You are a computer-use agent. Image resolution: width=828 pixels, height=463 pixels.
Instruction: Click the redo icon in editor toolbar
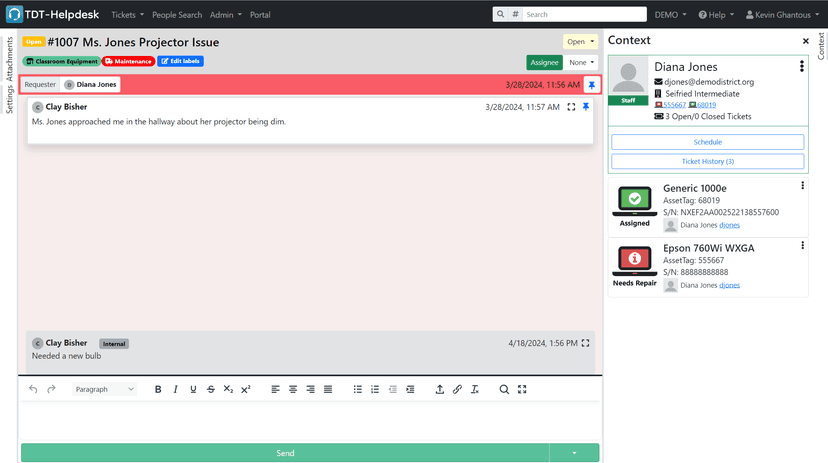[51, 389]
